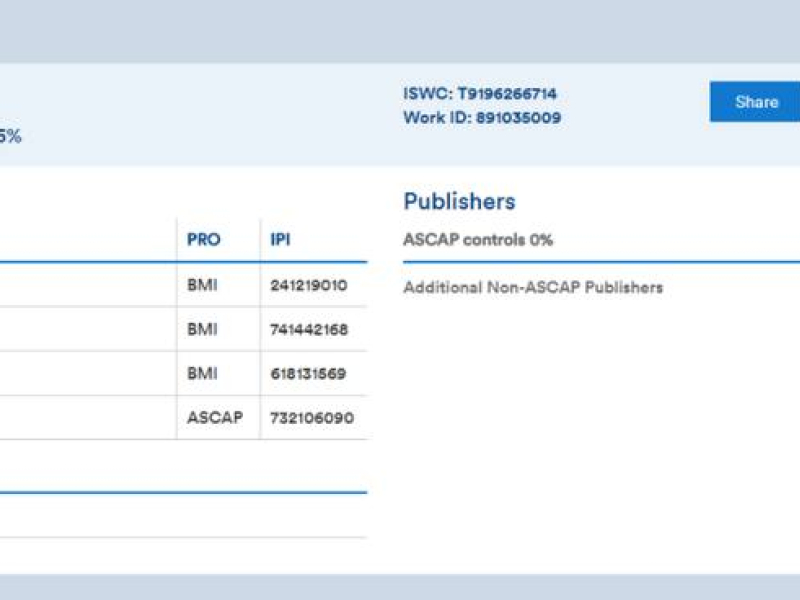
Task: Click the writer name cell beside ASCAP PRO
Action: pyautogui.click(x=85, y=418)
